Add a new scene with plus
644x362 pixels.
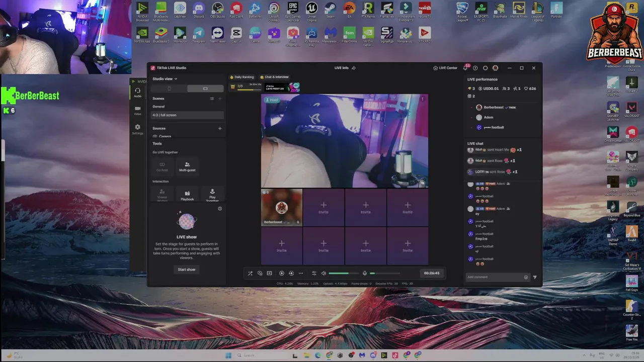point(220,99)
